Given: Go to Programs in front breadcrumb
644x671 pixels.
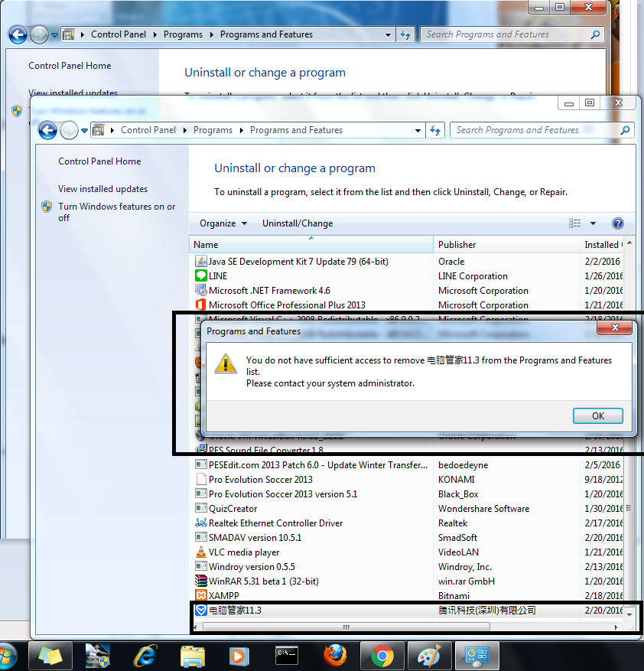Looking at the screenshot, I should [213, 129].
